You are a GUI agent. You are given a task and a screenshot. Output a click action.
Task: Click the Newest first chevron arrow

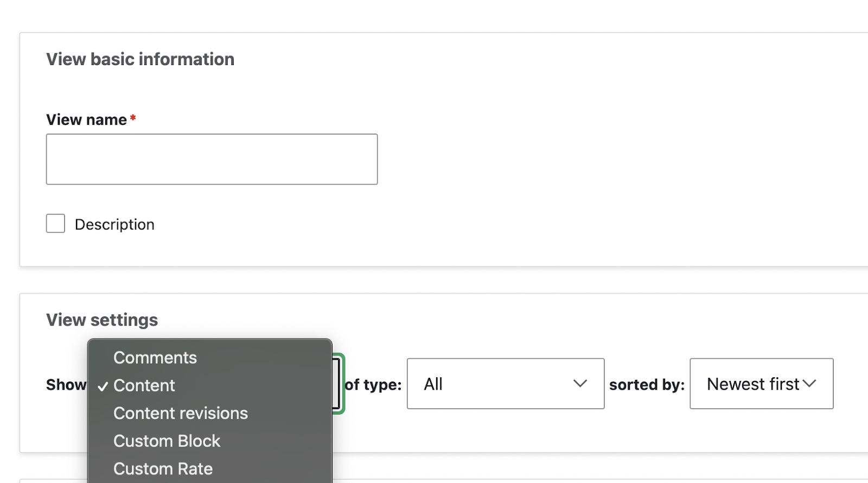[809, 384]
